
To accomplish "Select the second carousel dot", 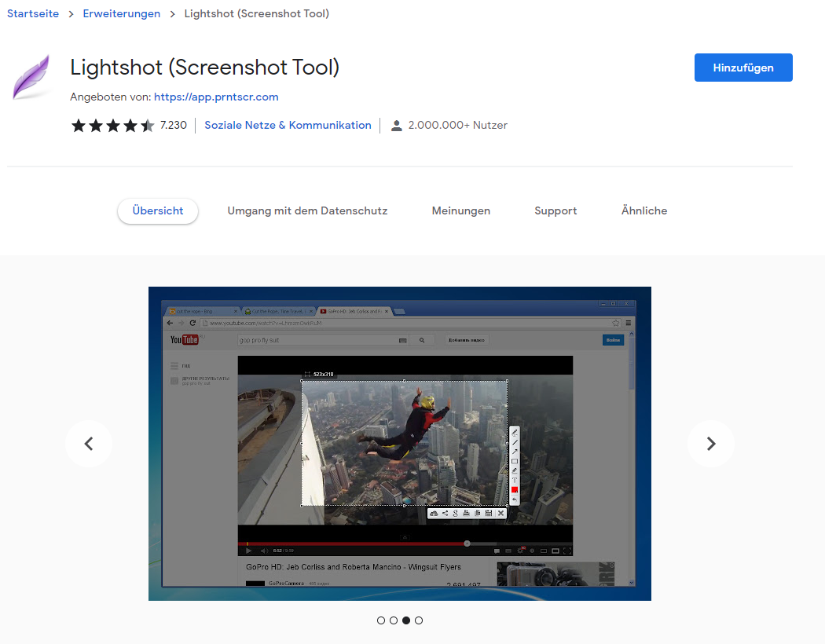I will 394,620.
